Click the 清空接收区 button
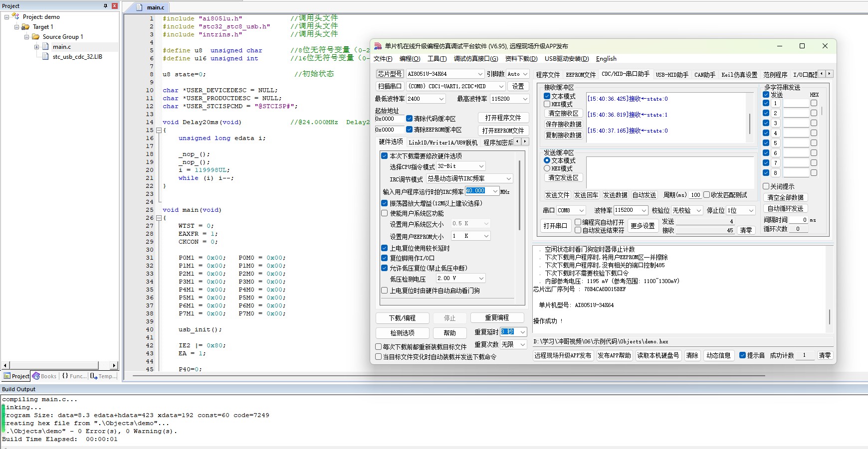 point(563,114)
